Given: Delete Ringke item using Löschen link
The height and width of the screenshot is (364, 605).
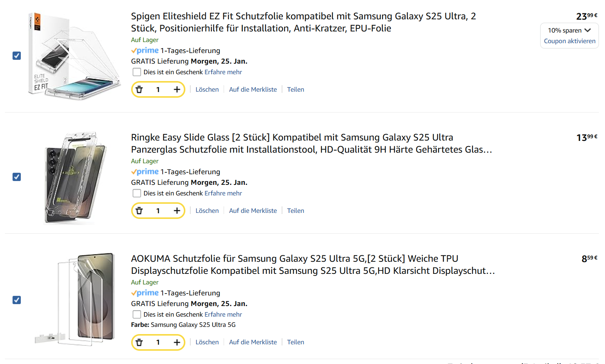Looking at the screenshot, I should tap(207, 211).
